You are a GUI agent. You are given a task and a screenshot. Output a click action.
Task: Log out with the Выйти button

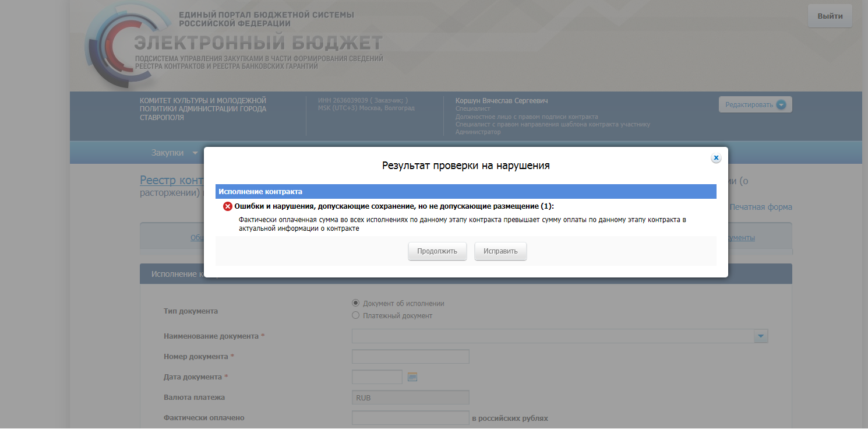click(x=830, y=16)
